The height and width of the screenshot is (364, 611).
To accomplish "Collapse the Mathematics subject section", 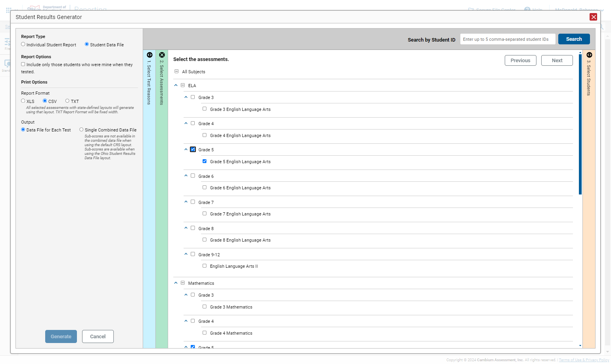I will 176,283.
